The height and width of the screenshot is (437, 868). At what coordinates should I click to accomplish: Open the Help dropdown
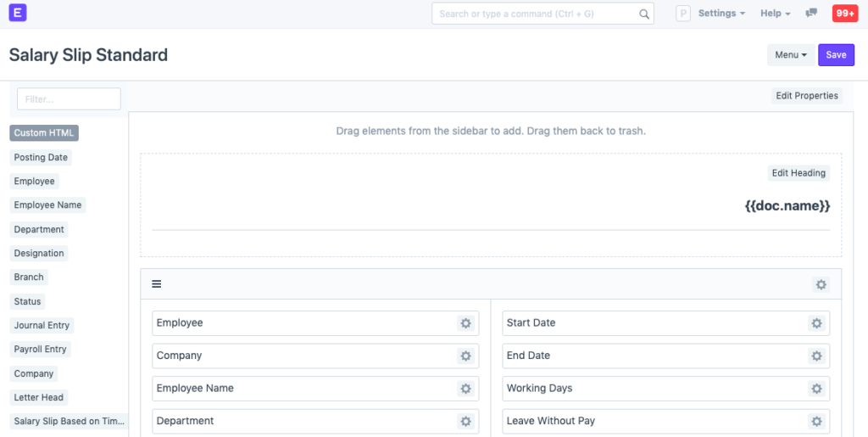coord(775,14)
